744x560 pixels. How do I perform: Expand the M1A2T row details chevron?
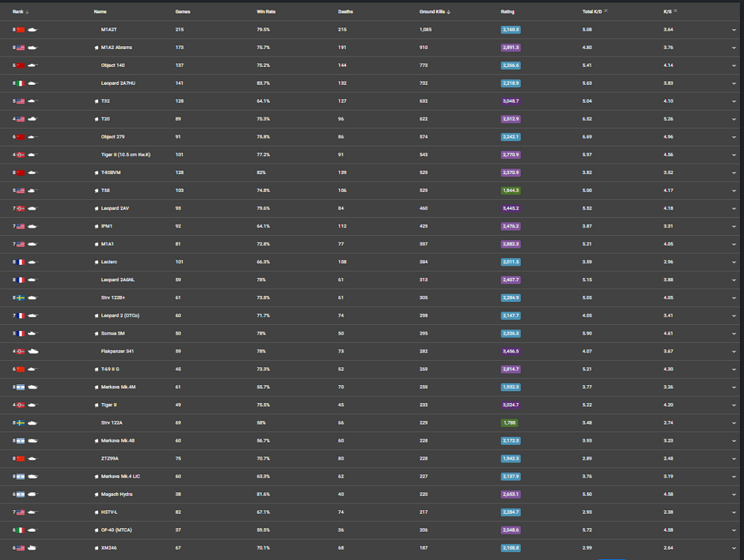coord(734,30)
